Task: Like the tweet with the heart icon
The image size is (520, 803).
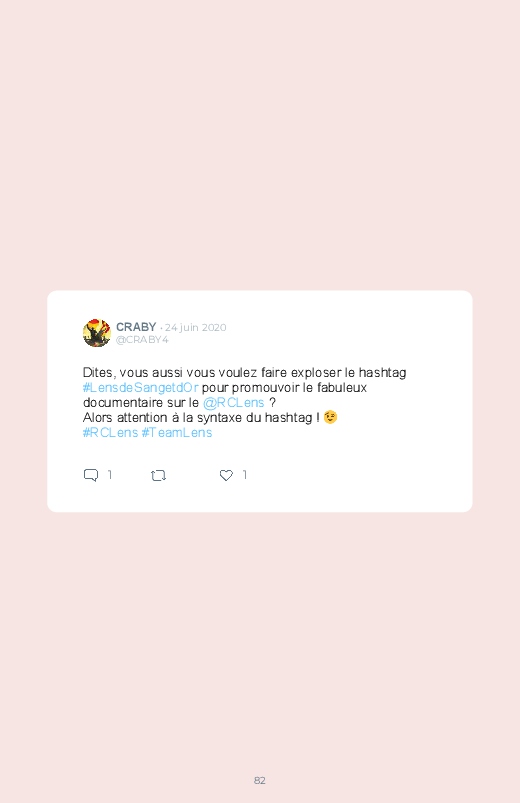Action: [226, 475]
